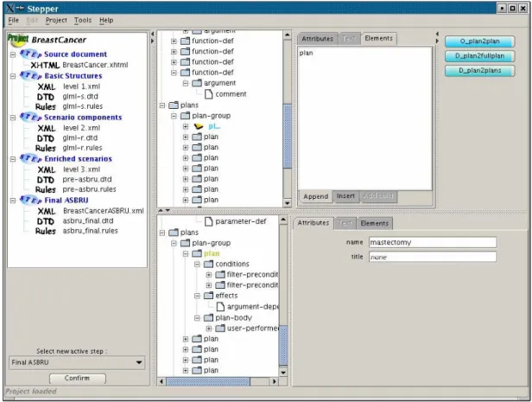Click the title input field
Screen dimensions: 532x402
(x=433, y=257)
